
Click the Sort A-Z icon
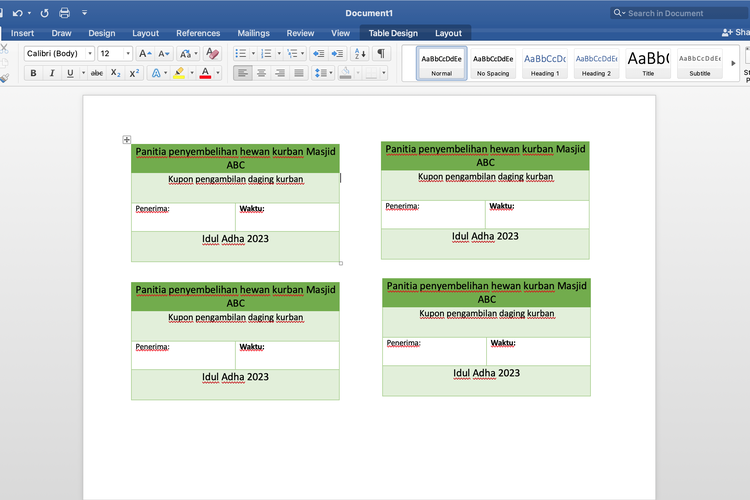360,54
